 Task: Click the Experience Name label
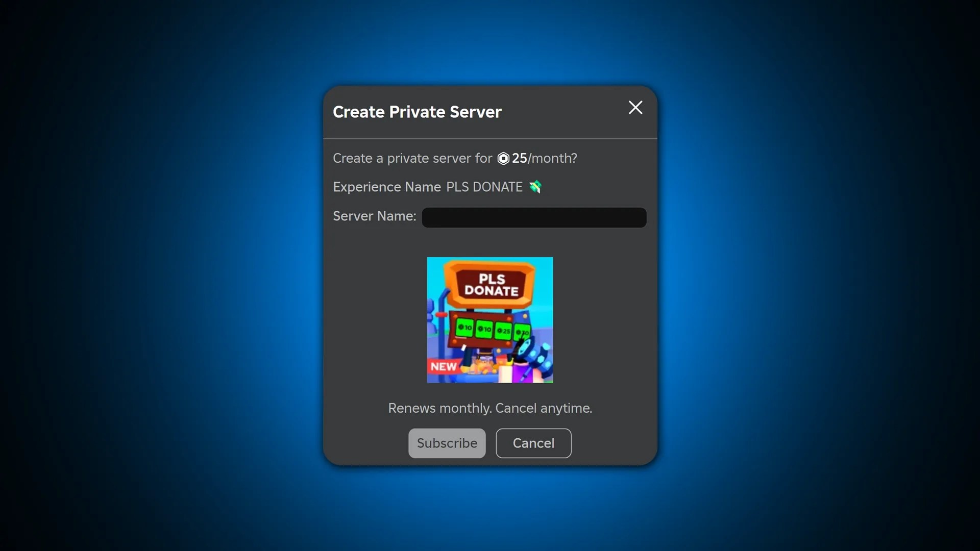[386, 187]
